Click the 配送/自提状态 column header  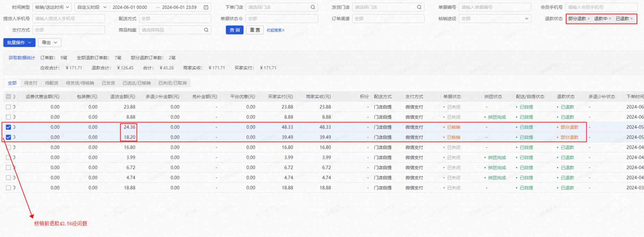[530, 97]
